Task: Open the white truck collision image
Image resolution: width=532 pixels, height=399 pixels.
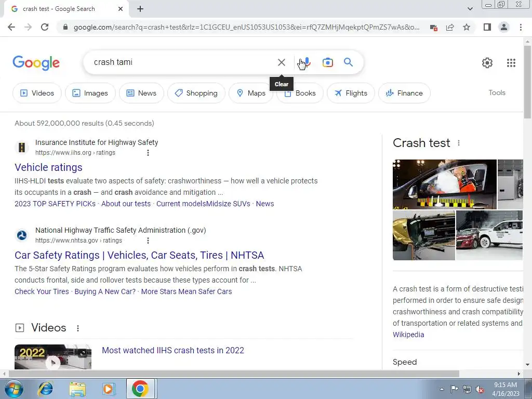Action: [489, 235]
